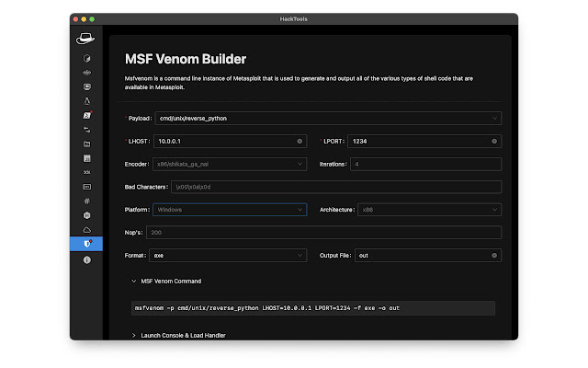Open the TTY spawn shell monitor icon
The width and height of the screenshot is (588, 368).
[86, 86]
